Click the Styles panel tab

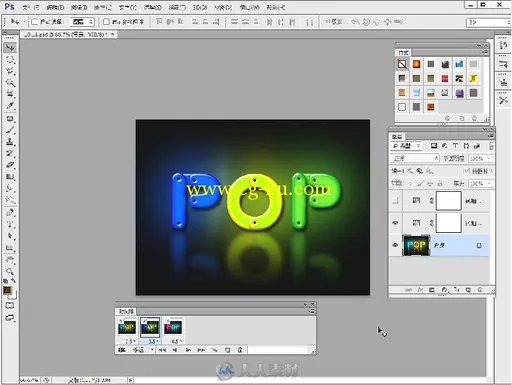pyautogui.click(x=403, y=53)
